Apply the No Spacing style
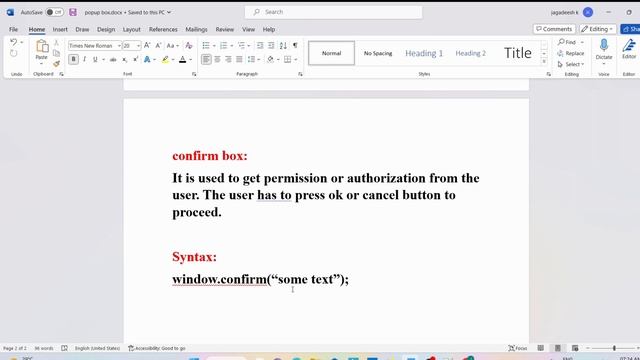 coord(378,53)
